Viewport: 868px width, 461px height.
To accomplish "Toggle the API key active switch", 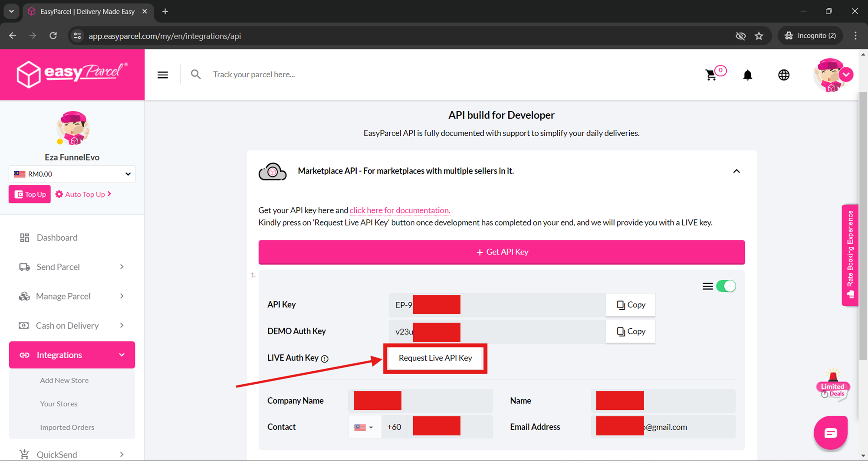I will 726,286.
